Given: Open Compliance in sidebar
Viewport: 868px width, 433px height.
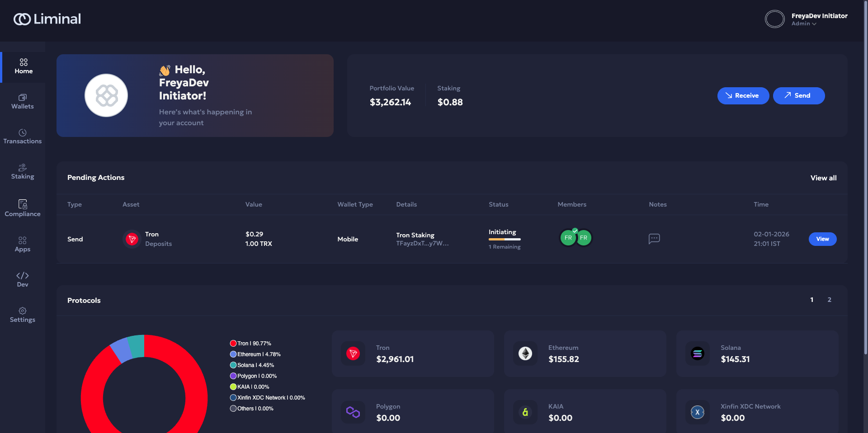Looking at the screenshot, I should point(23,208).
